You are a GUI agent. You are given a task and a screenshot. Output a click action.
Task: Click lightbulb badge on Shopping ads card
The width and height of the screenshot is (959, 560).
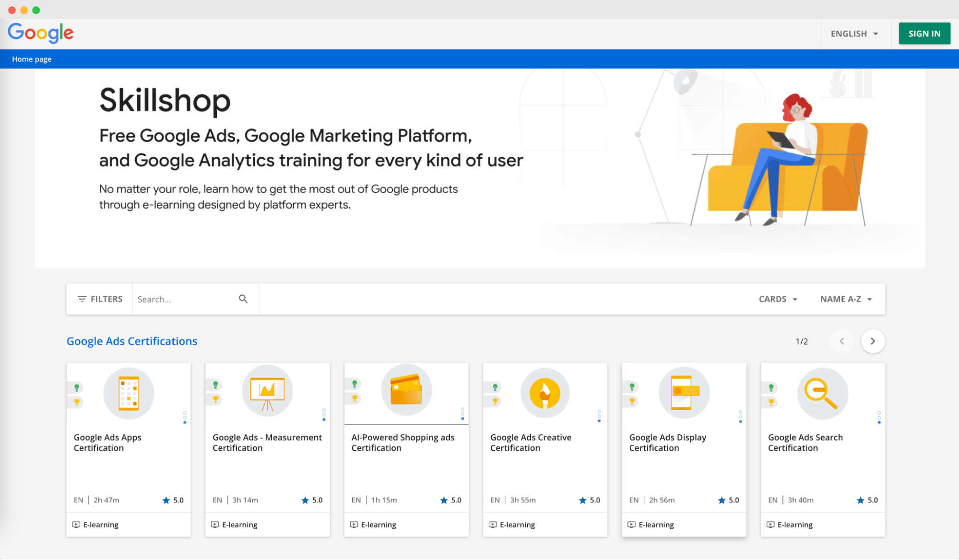[x=355, y=384]
